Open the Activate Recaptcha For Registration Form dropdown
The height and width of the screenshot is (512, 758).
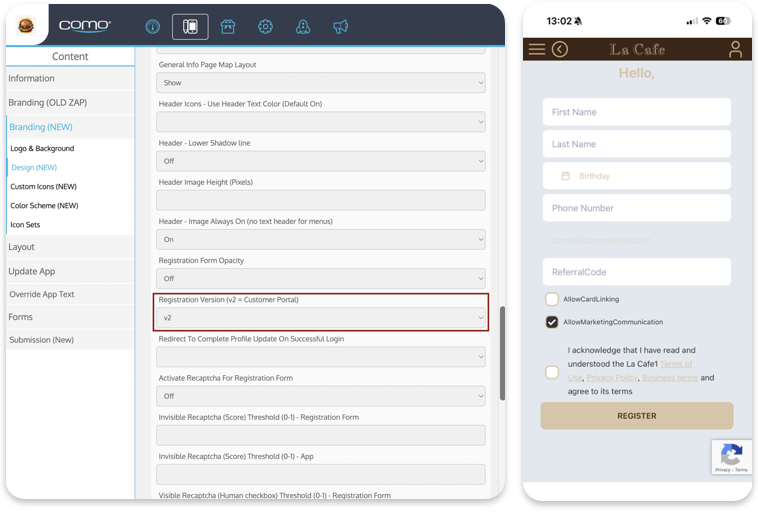pyautogui.click(x=321, y=397)
